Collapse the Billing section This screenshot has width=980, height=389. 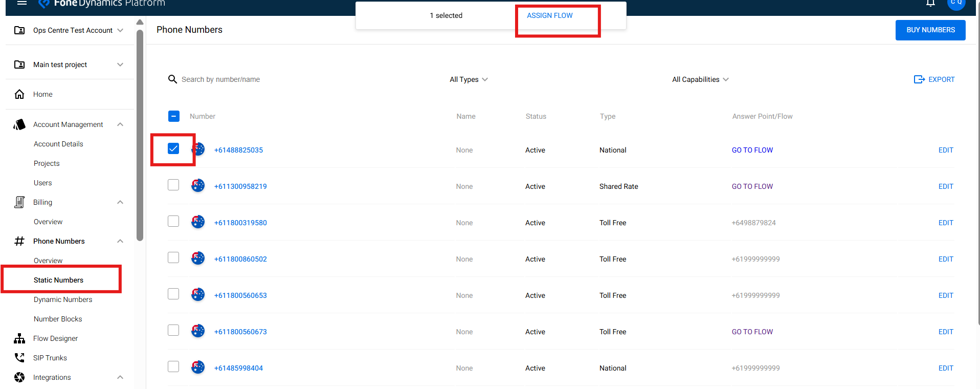(120, 202)
